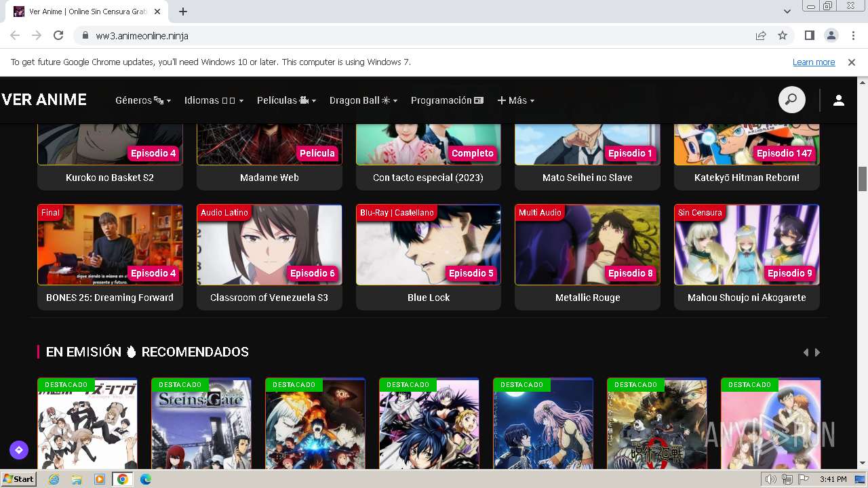868x488 pixels.
Task: Open Madame Web title link
Action: point(269,178)
